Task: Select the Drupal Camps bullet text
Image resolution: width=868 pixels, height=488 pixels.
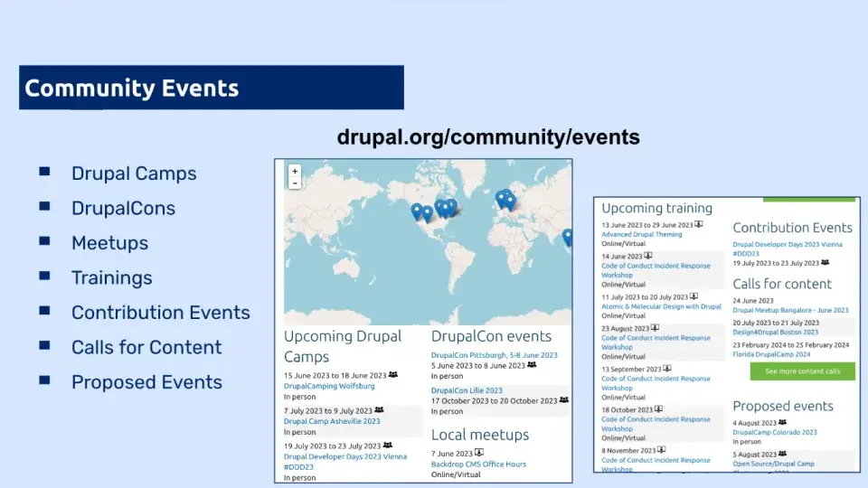Action: click(x=134, y=174)
